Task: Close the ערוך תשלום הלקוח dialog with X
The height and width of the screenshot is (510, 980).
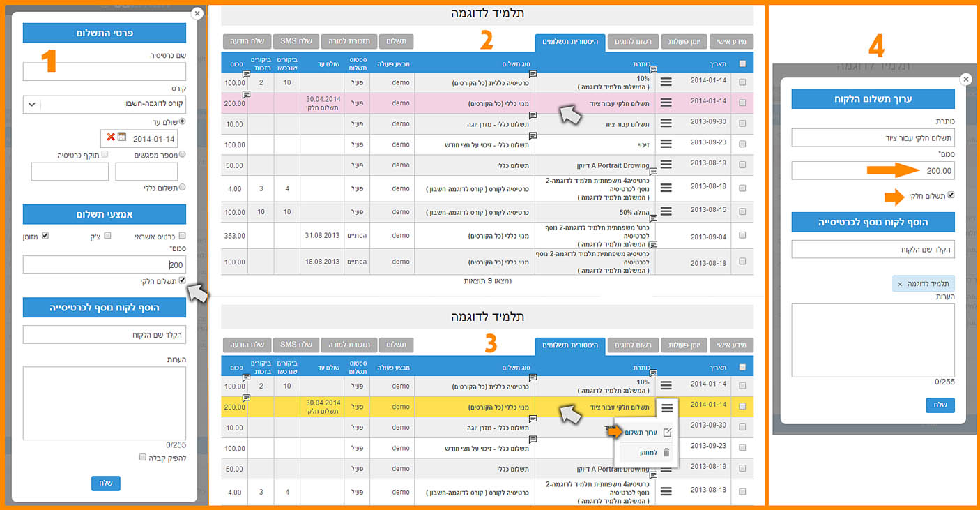Action: click(965, 80)
